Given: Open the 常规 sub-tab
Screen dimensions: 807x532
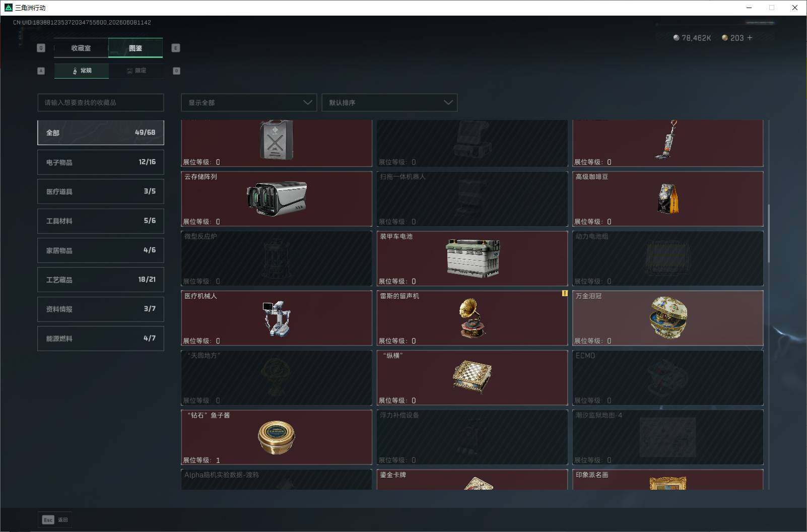Looking at the screenshot, I should 82,71.
